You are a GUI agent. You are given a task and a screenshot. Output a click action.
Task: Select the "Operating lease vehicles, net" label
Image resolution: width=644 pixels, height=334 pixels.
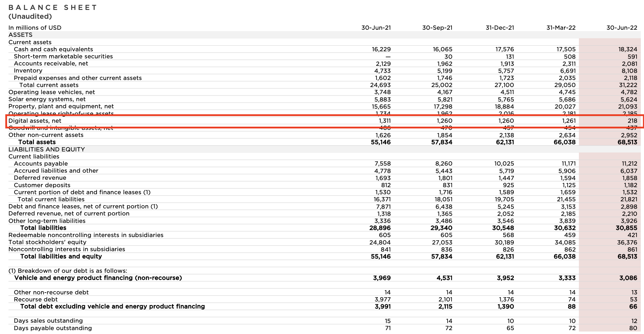[52, 92]
